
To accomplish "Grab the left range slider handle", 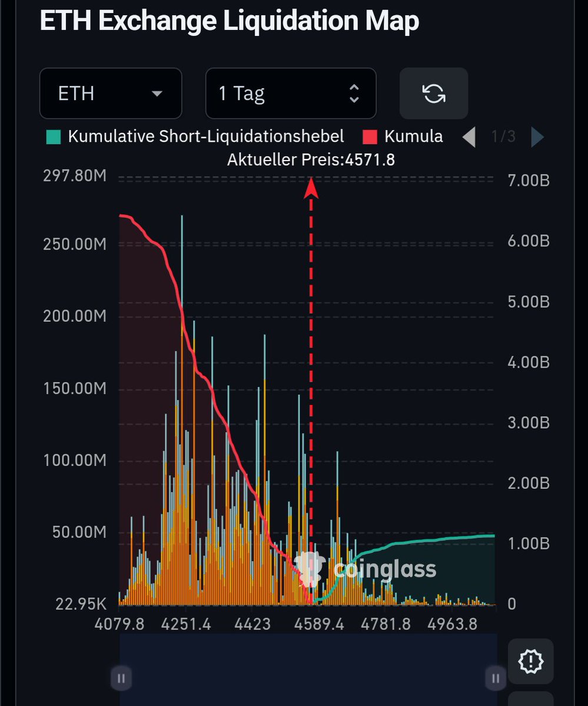I will tap(121, 678).
